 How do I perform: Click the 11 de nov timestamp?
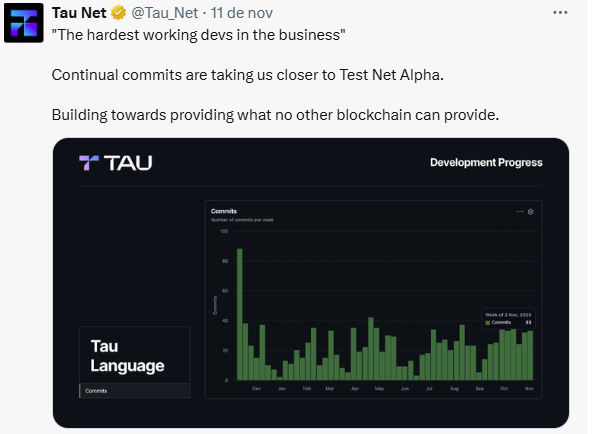[x=239, y=12]
